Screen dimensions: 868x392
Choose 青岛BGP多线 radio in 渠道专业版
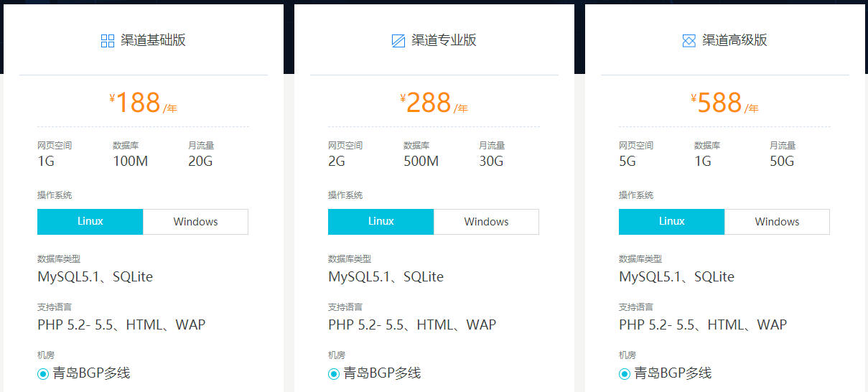point(334,373)
